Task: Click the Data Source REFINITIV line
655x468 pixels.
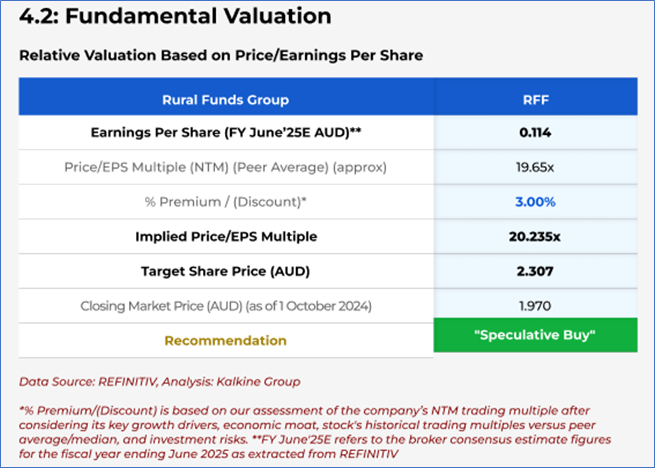Action: point(162,381)
